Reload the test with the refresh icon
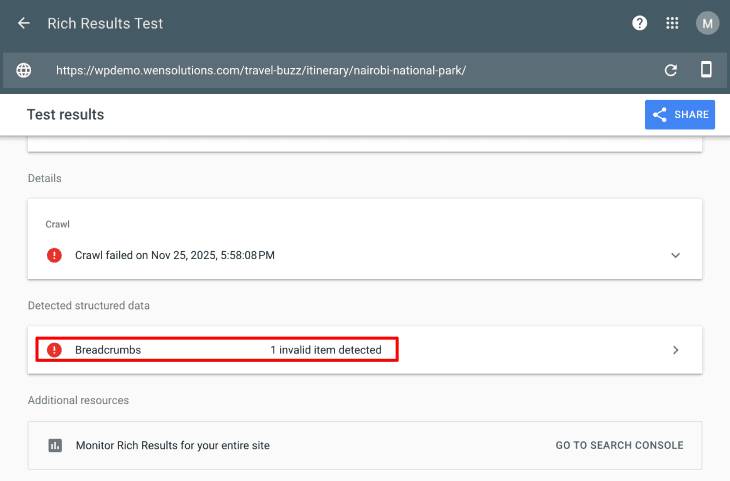730x481 pixels. tap(670, 70)
